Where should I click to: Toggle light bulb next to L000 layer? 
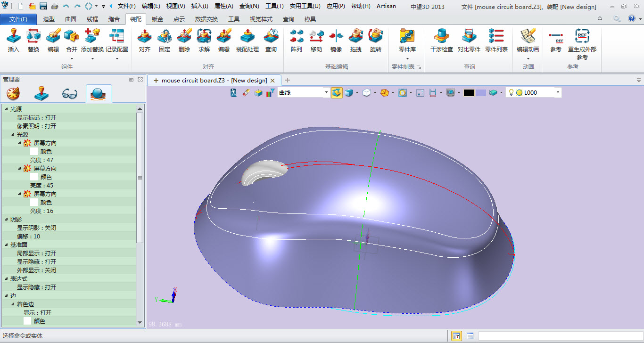pyautogui.click(x=511, y=93)
